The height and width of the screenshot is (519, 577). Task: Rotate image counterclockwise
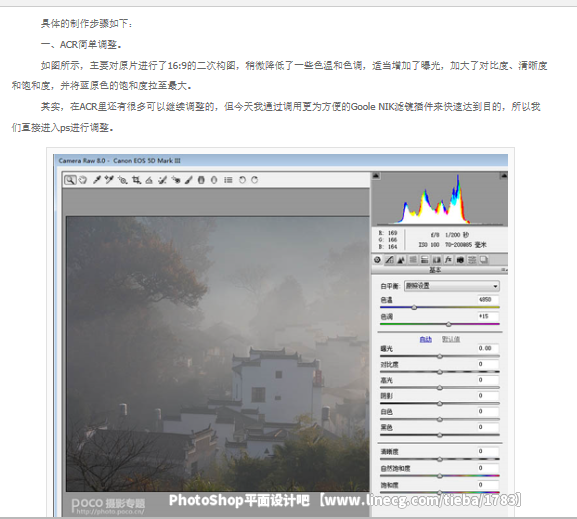(x=242, y=180)
